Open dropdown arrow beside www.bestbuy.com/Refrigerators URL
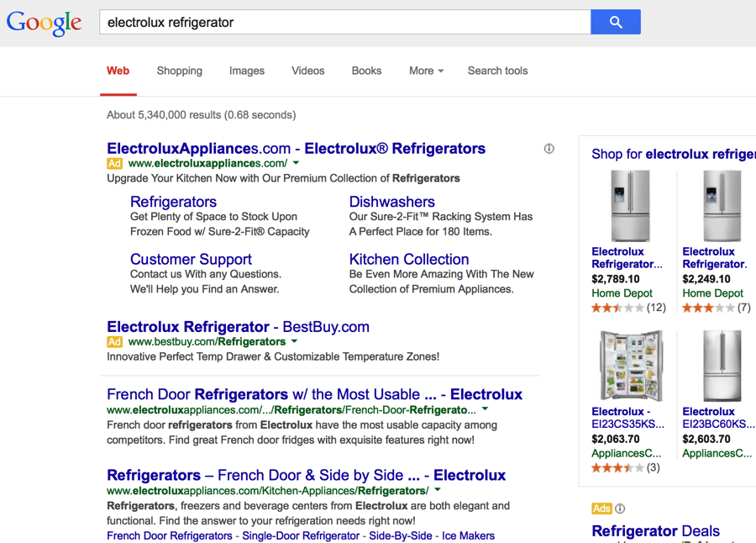The height and width of the screenshot is (543, 756). click(294, 342)
